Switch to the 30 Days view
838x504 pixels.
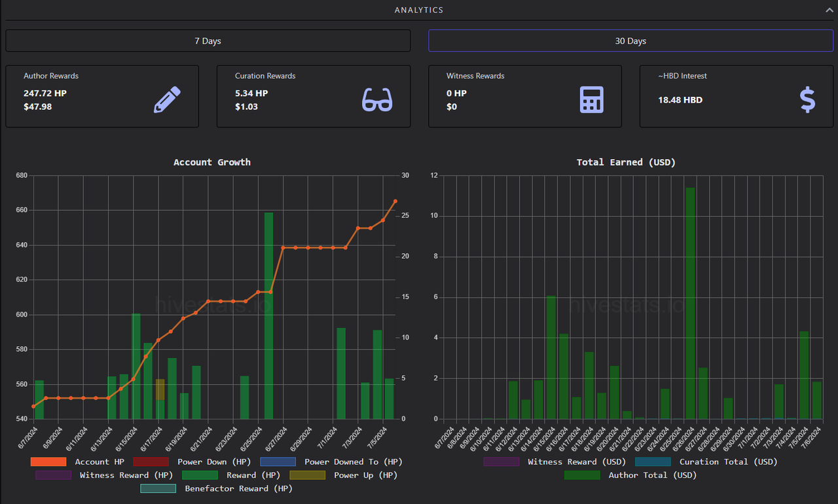coord(630,41)
